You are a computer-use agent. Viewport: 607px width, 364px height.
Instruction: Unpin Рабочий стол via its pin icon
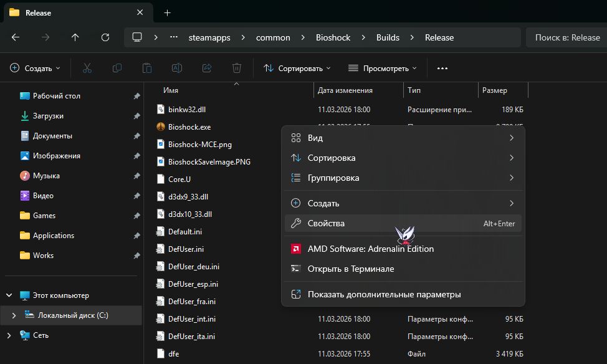click(x=136, y=96)
